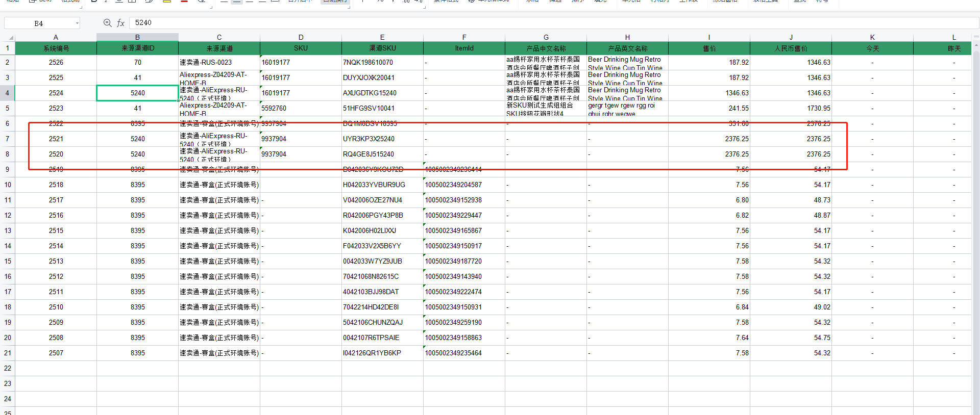Click the select-all corner triangle
980x415 pixels.
(x=10, y=37)
